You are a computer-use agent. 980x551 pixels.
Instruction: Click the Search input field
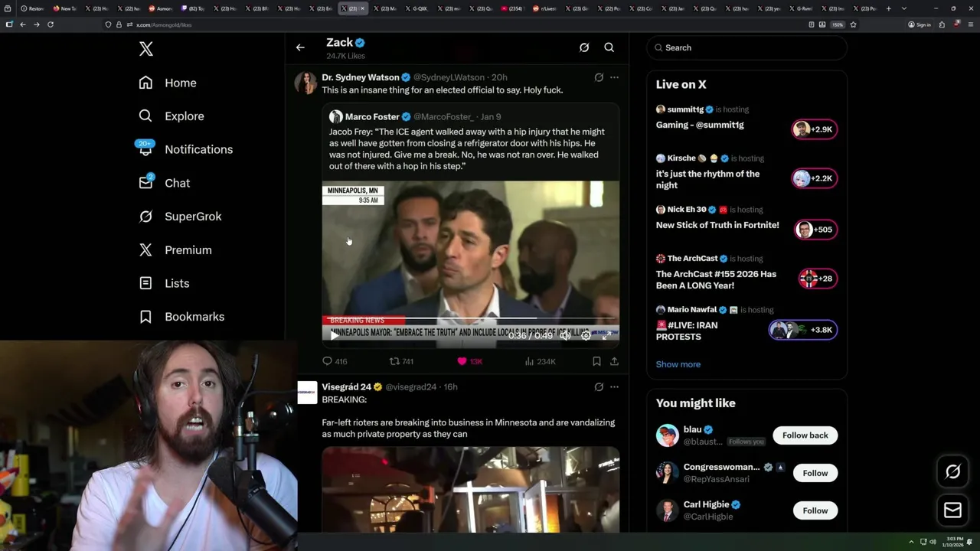747,47
